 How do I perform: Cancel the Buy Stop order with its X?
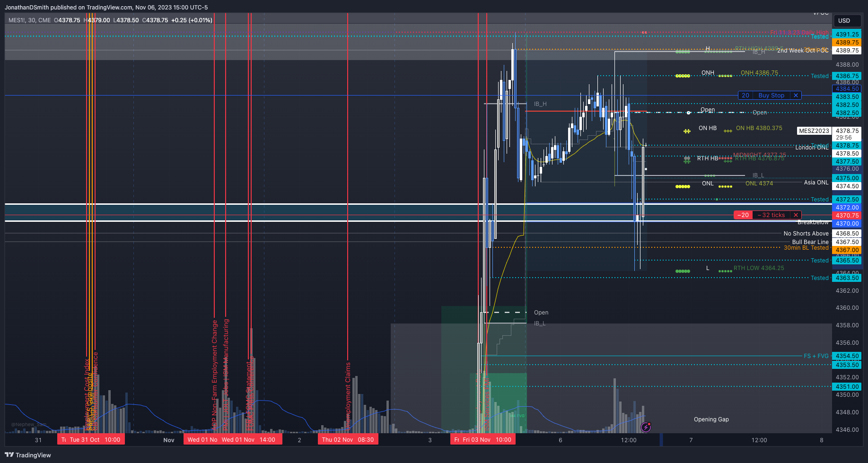(796, 96)
